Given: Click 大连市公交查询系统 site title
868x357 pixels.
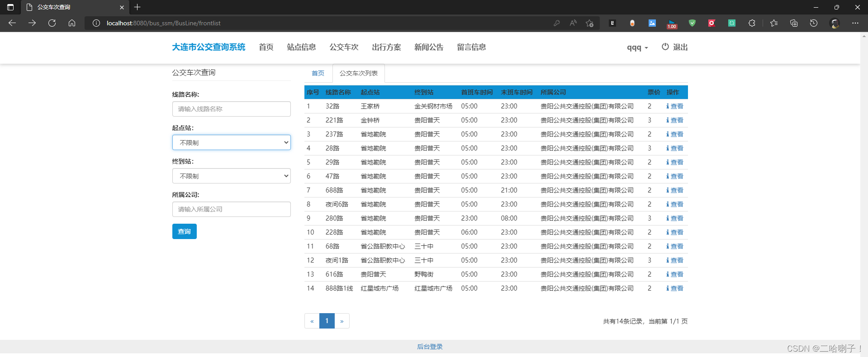Looking at the screenshot, I should click(x=209, y=47).
